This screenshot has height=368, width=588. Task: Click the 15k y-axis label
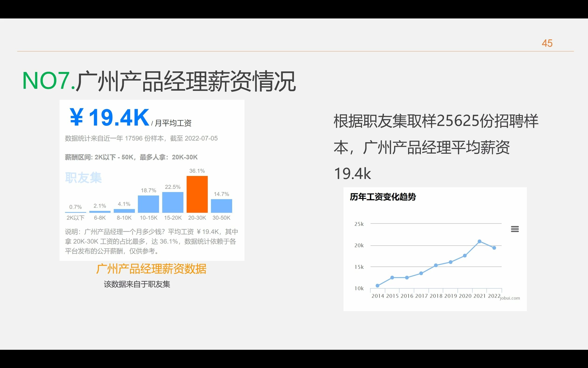pos(359,267)
